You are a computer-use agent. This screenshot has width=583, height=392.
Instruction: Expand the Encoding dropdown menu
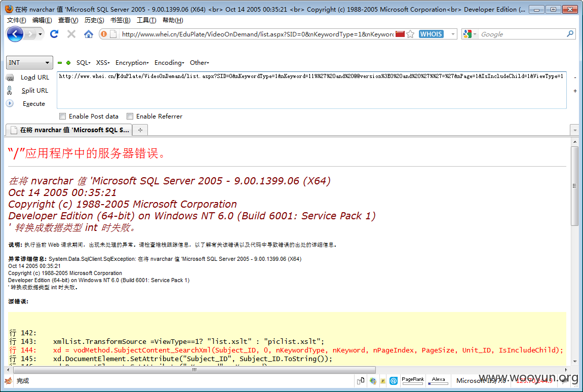click(169, 62)
